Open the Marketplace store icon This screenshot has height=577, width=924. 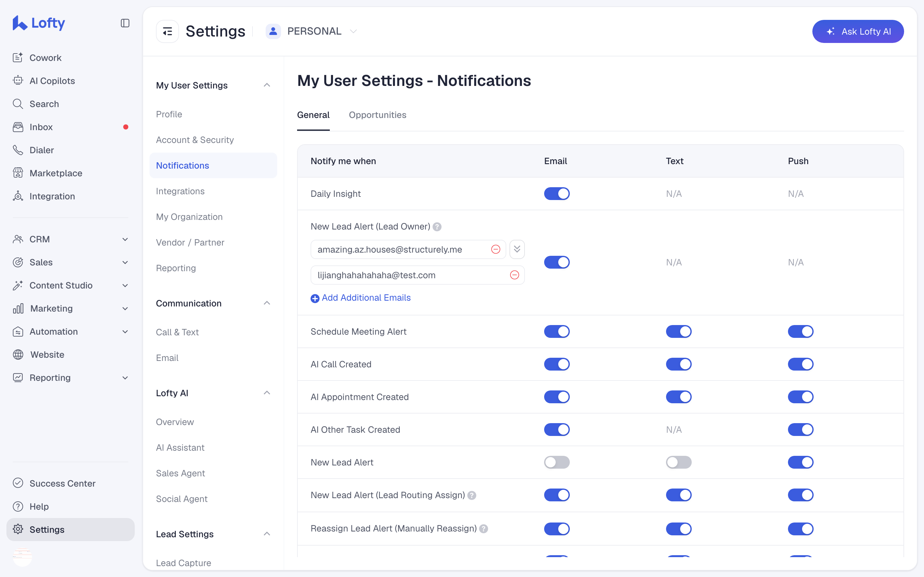[18, 173]
